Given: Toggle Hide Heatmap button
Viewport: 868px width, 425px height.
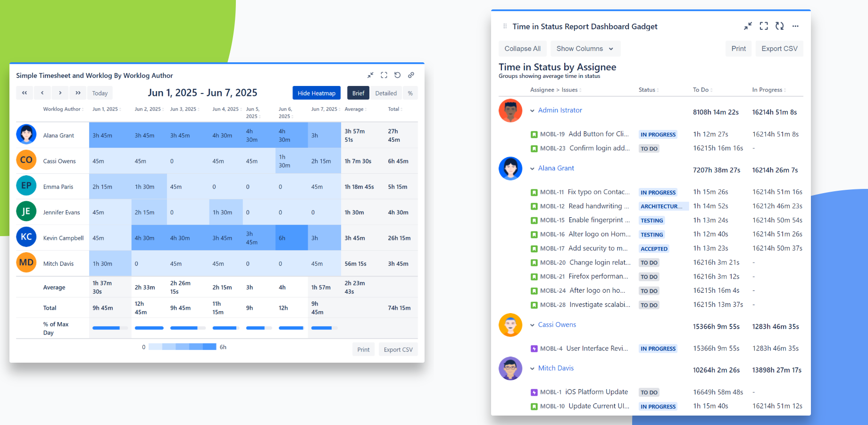Looking at the screenshot, I should click(317, 93).
